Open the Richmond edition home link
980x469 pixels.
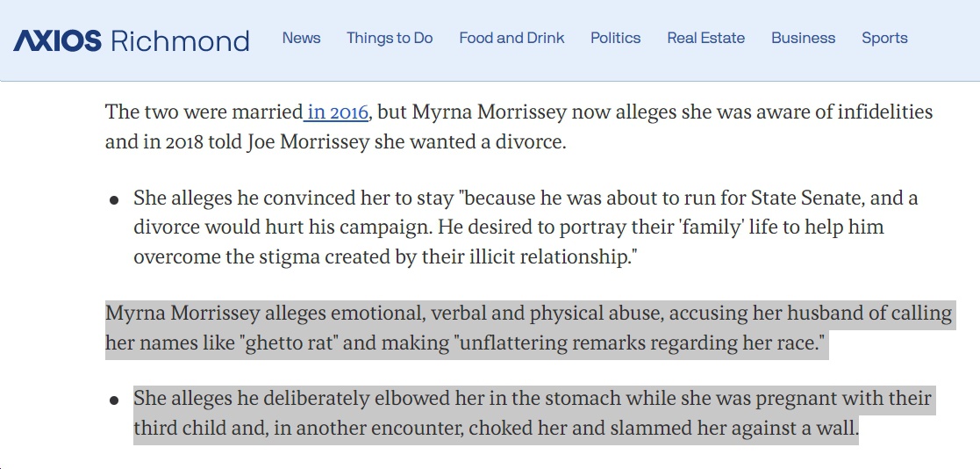180,40
